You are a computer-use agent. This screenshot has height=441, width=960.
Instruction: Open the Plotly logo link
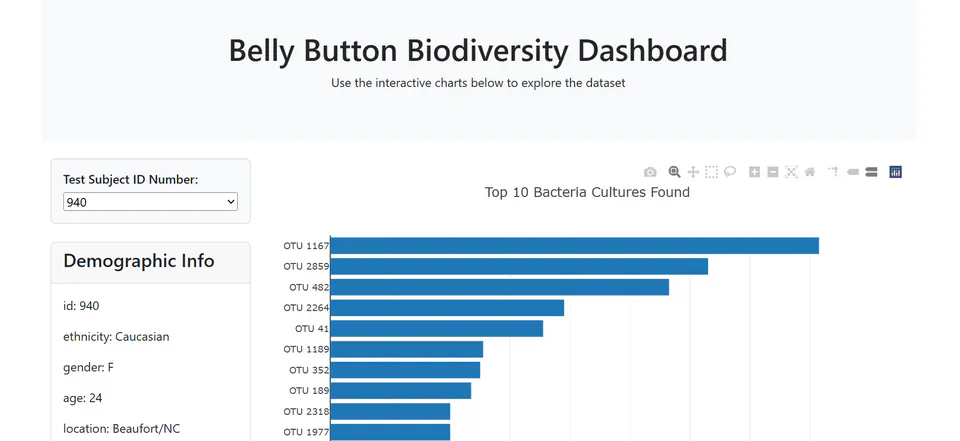[x=896, y=172]
